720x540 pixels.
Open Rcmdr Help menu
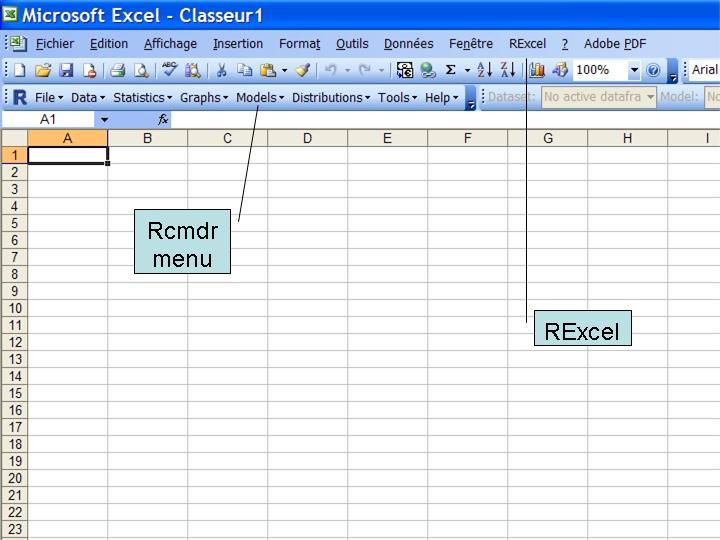[442, 97]
